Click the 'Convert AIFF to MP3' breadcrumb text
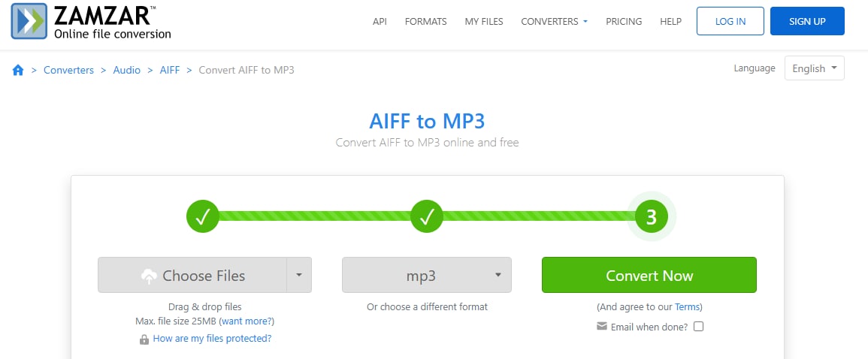Viewport: 868px width, 359px height. click(x=246, y=71)
